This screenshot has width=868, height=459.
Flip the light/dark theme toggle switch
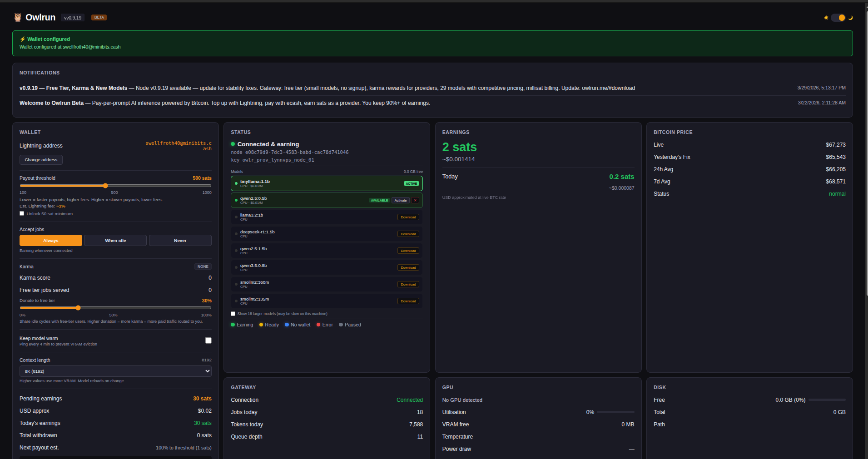837,18
